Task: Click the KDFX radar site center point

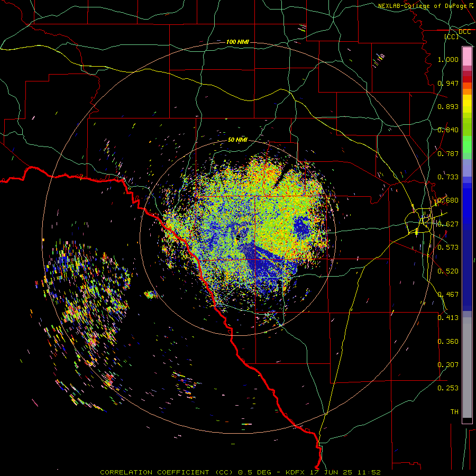Action: (x=238, y=237)
